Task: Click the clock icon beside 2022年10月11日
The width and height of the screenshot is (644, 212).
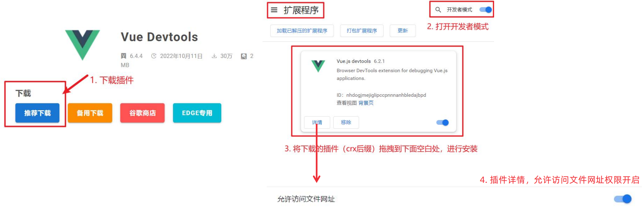Action: click(x=154, y=56)
